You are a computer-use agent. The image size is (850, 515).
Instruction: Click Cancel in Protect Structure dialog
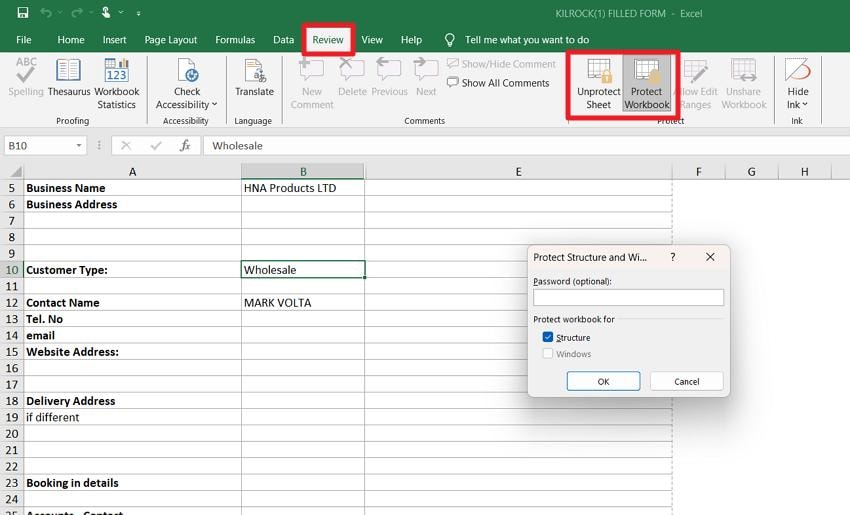686,381
